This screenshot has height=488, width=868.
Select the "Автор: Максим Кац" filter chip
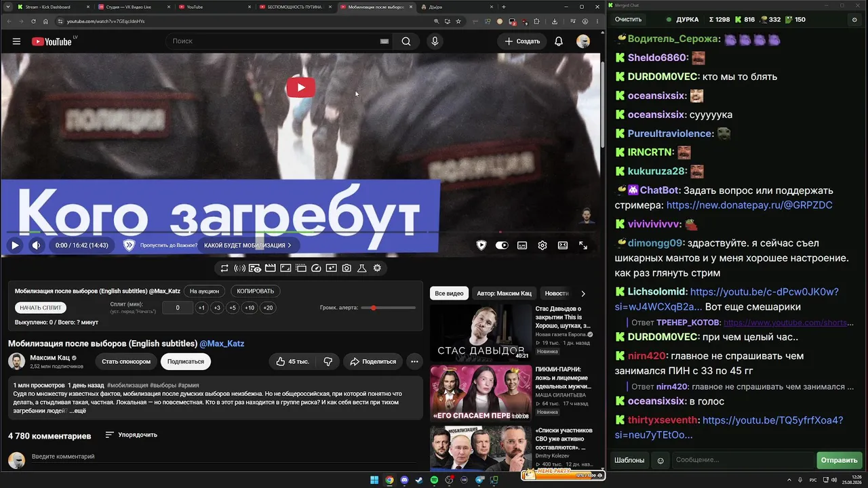[x=504, y=293]
